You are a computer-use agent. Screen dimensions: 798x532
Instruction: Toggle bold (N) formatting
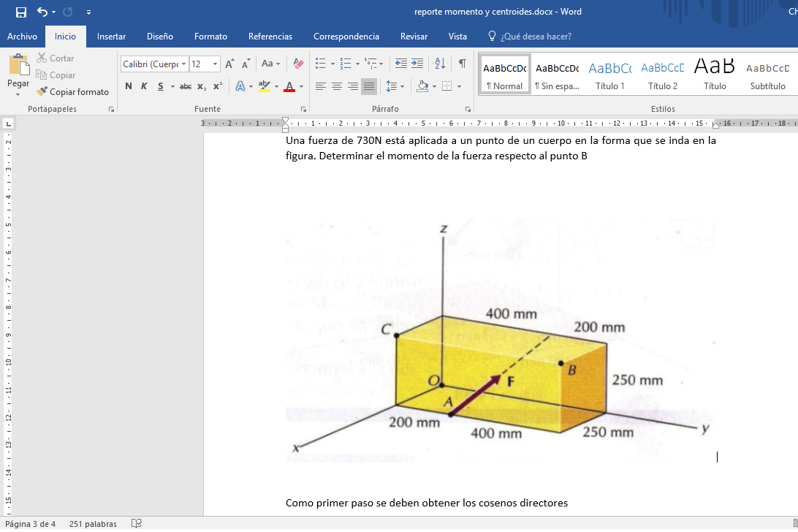[129, 86]
